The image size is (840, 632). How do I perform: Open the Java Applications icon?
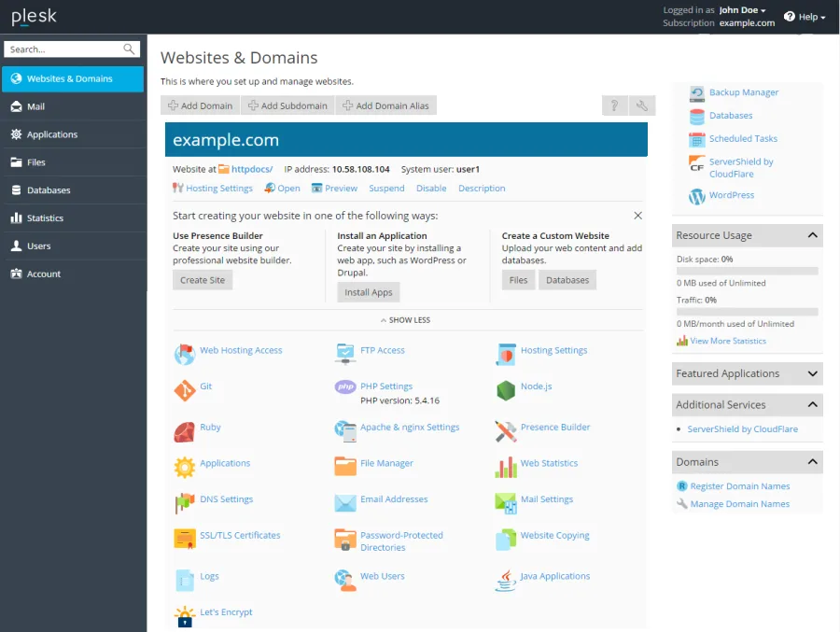(506, 580)
